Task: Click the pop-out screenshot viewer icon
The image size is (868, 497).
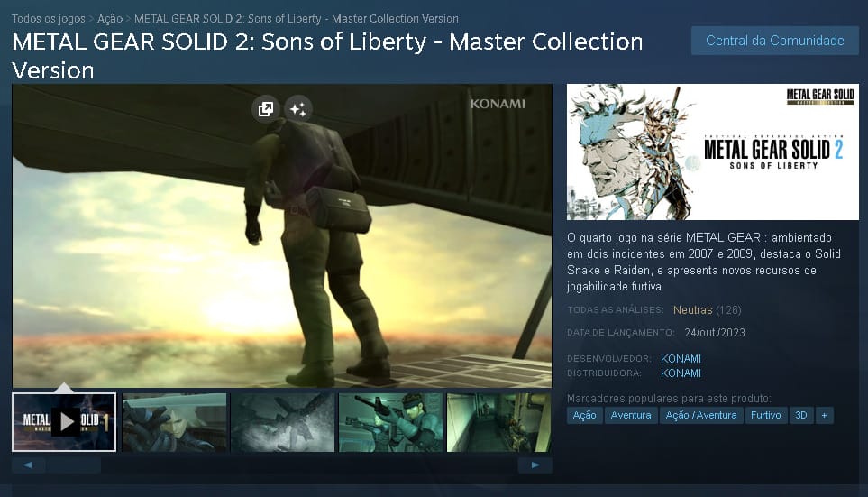Action: [x=265, y=109]
